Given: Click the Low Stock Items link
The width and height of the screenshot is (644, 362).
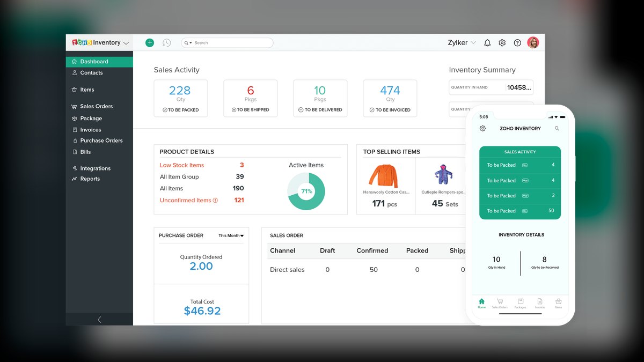Looking at the screenshot, I should [182, 165].
